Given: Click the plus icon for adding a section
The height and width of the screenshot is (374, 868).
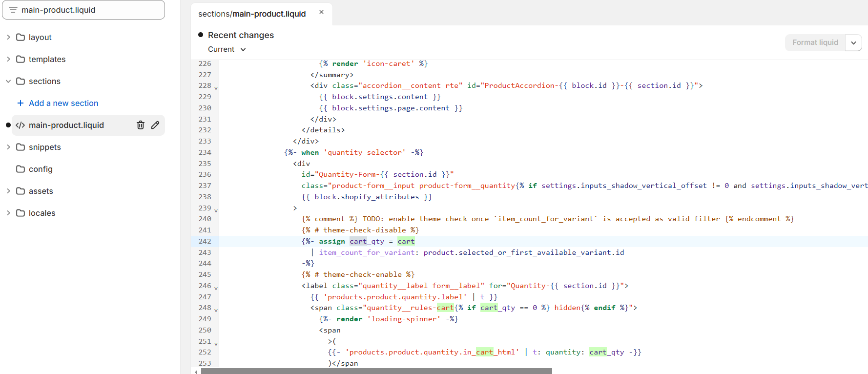Looking at the screenshot, I should (x=21, y=103).
